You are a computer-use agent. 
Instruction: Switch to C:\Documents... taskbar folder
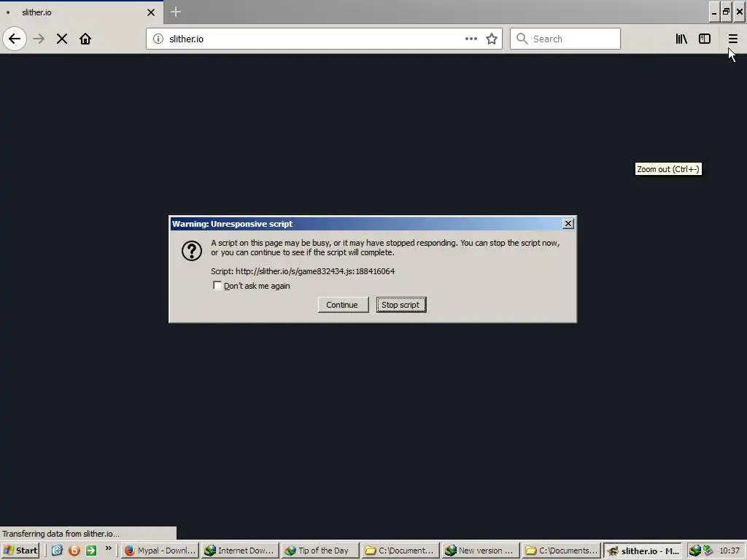pyautogui.click(x=561, y=551)
